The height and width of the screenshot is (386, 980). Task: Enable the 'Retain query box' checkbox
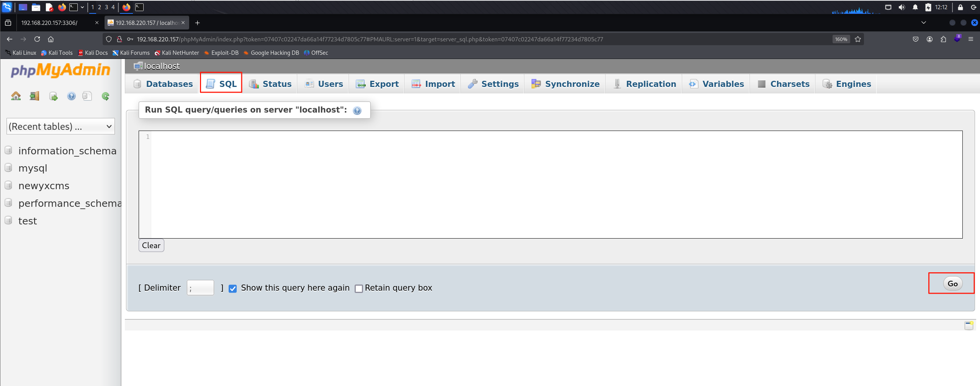[358, 288]
